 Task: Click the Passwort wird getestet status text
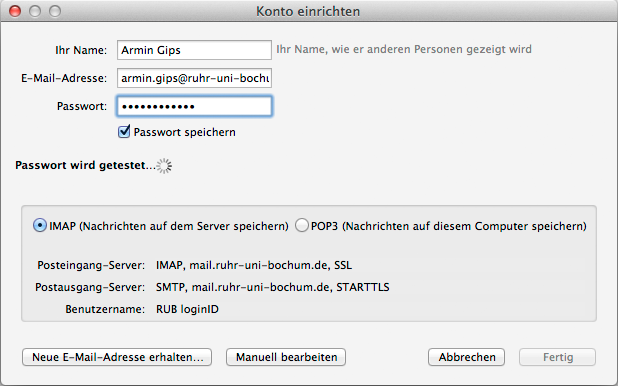tap(86, 165)
